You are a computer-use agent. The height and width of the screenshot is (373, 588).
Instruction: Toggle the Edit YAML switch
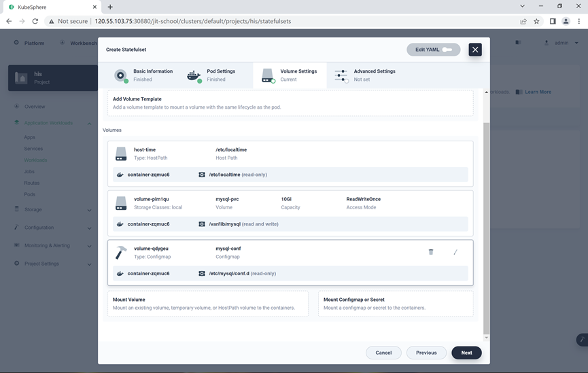tap(447, 50)
